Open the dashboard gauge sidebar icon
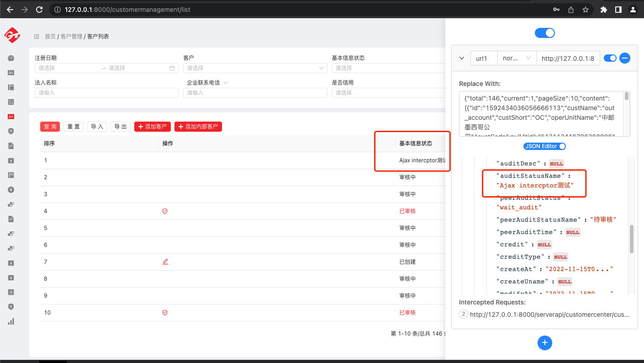 pos(11,58)
